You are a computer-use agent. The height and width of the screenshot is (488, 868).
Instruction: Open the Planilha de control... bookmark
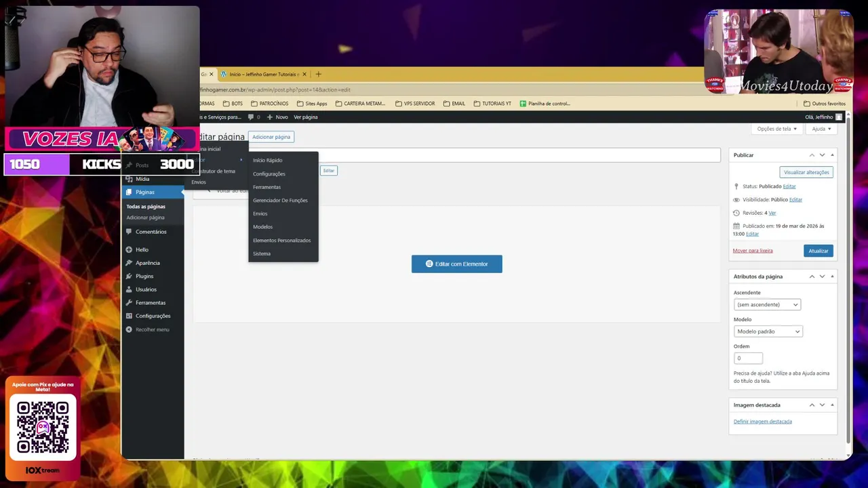coord(545,104)
